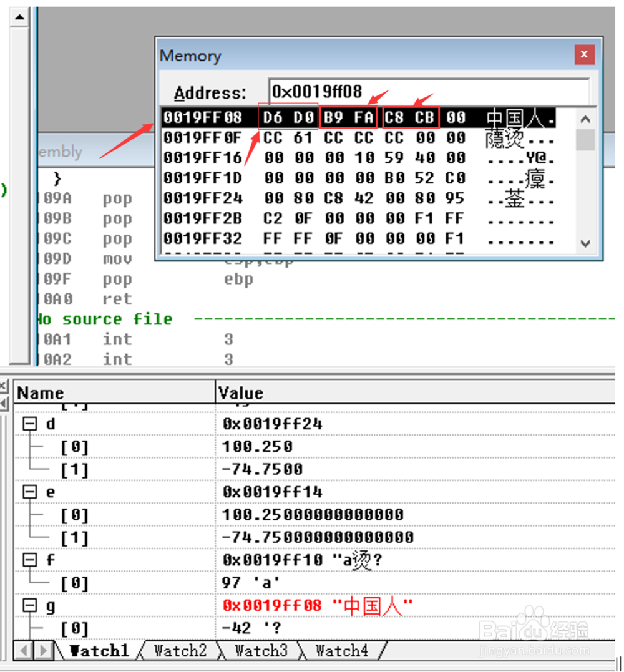624x672 pixels.
Task: Click the 0A2 int 3 line
Action: pos(136,359)
